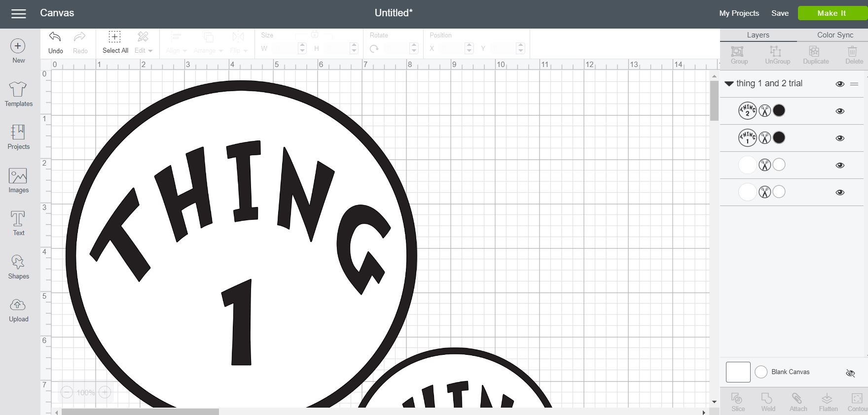The image size is (868, 415).
Task: Open the Templates panel
Action: click(18, 94)
